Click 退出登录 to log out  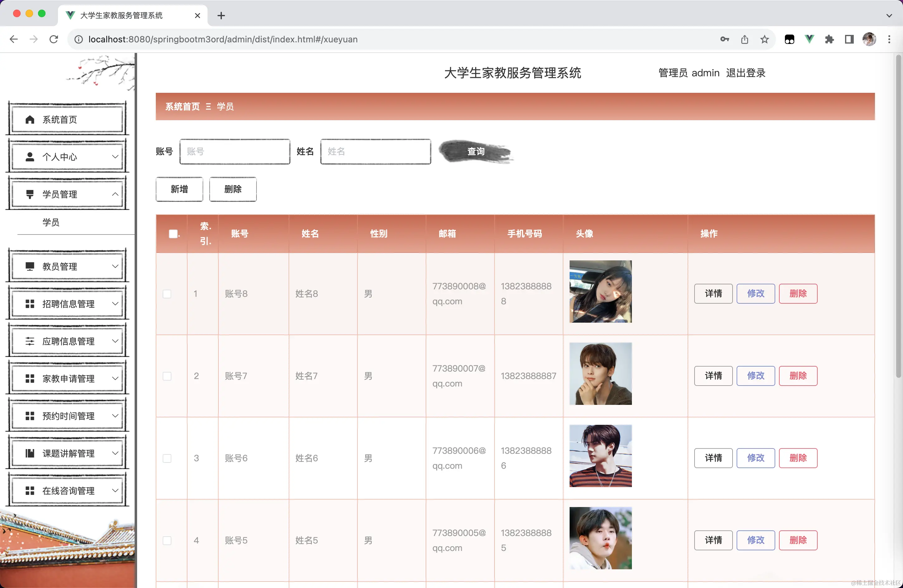pyautogui.click(x=746, y=73)
